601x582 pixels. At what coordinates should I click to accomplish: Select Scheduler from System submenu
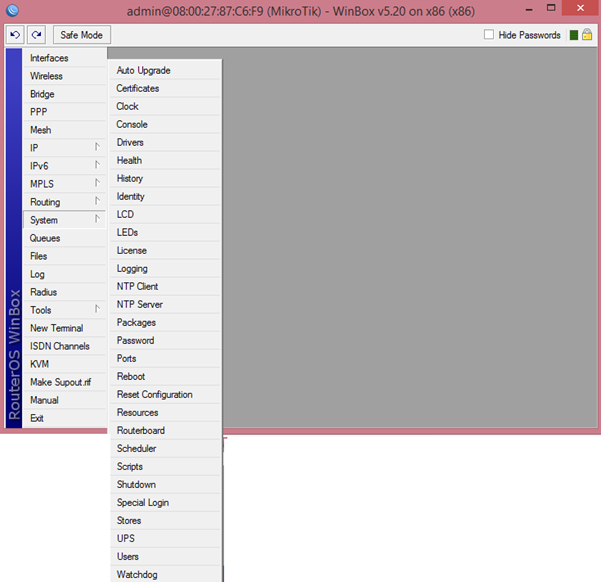(165, 449)
